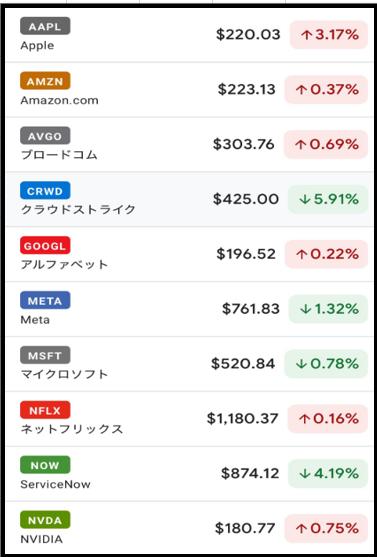This screenshot has width=377, height=557.
Task: Select the orange AMZN ticker badge
Action: point(45,81)
